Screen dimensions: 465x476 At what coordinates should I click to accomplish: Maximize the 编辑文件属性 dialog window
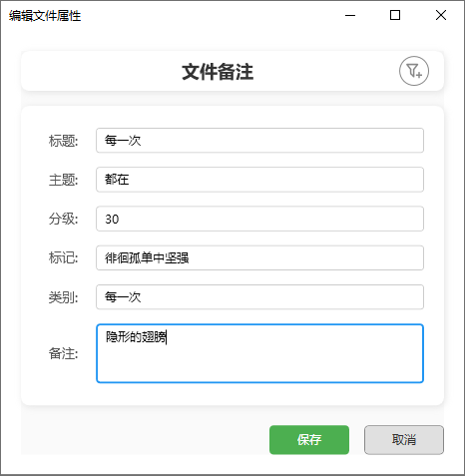[395, 15]
